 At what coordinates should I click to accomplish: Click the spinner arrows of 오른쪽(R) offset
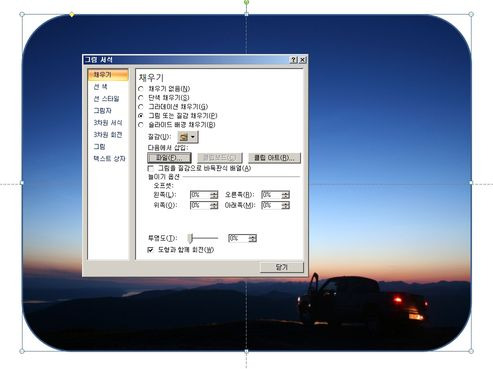tap(286, 195)
